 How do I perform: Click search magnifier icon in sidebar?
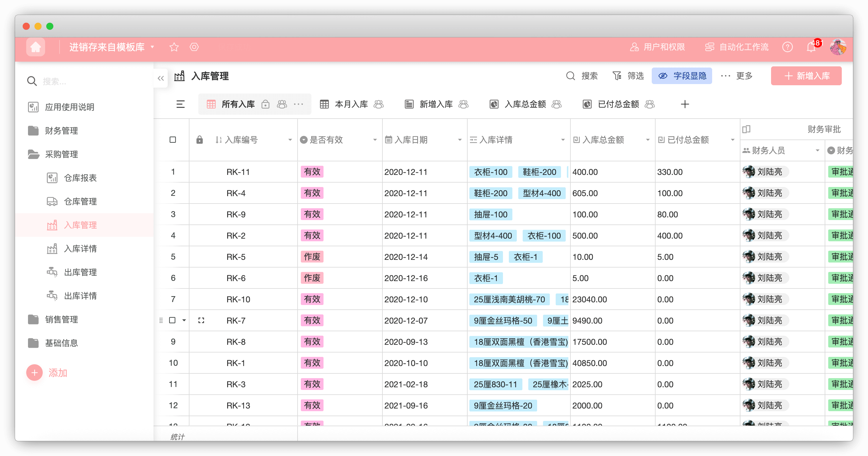tap(32, 81)
